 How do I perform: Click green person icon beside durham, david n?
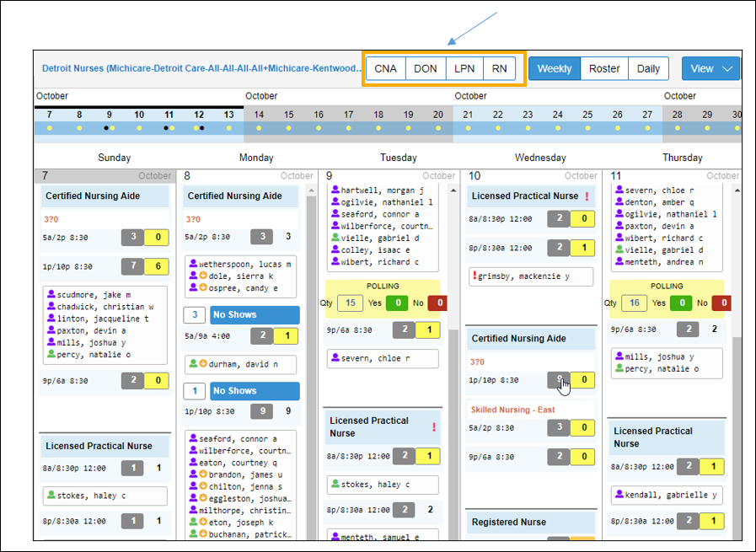point(193,363)
